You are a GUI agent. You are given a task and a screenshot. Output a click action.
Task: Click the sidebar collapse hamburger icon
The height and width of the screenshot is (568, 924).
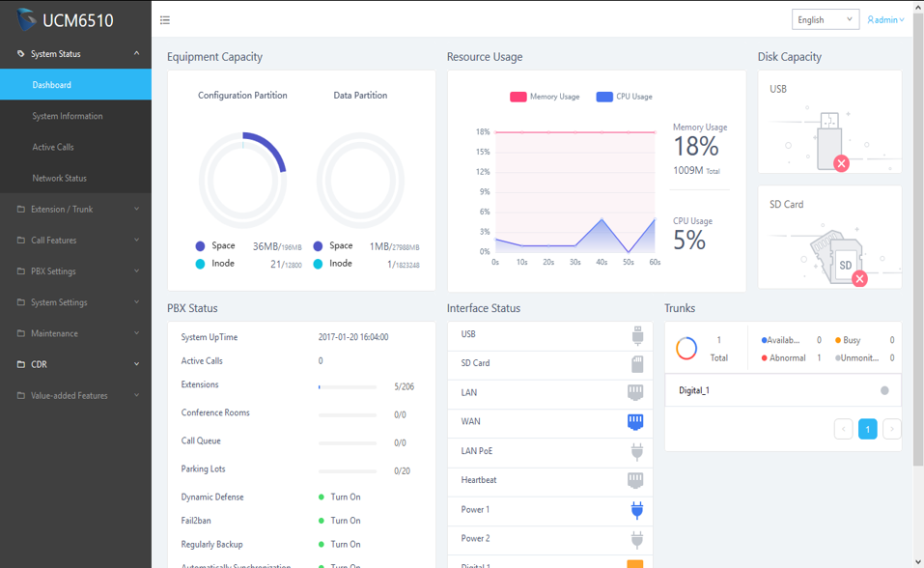[x=165, y=19]
